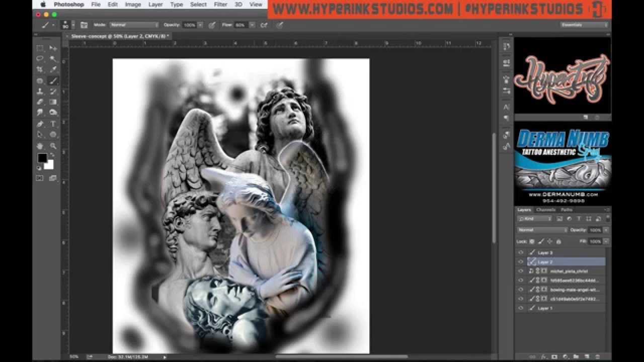The width and height of the screenshot is (644, 362).
Task: Open the History panel icon
Action: click(507, 47)
